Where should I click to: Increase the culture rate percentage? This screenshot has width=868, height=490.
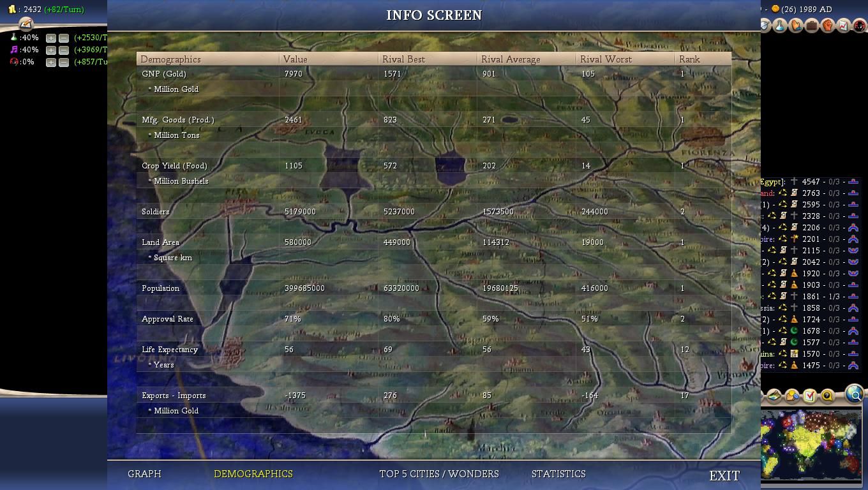click(x=51, y=50)
